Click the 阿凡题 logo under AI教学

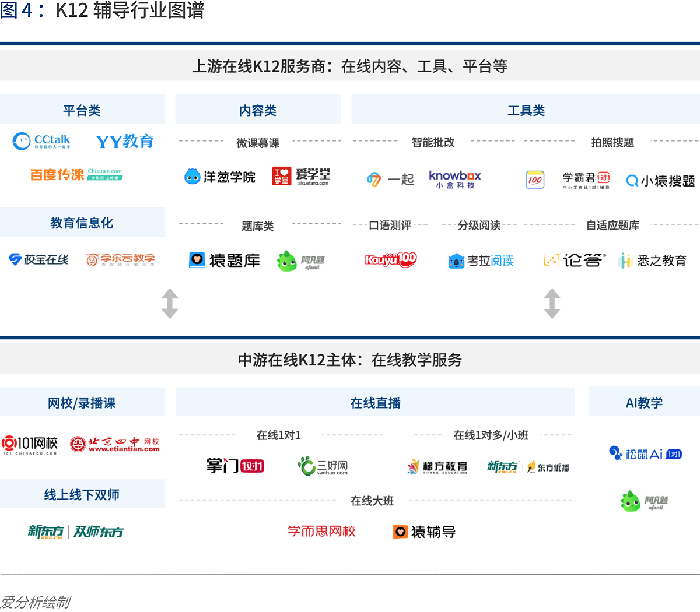point(645,501)
